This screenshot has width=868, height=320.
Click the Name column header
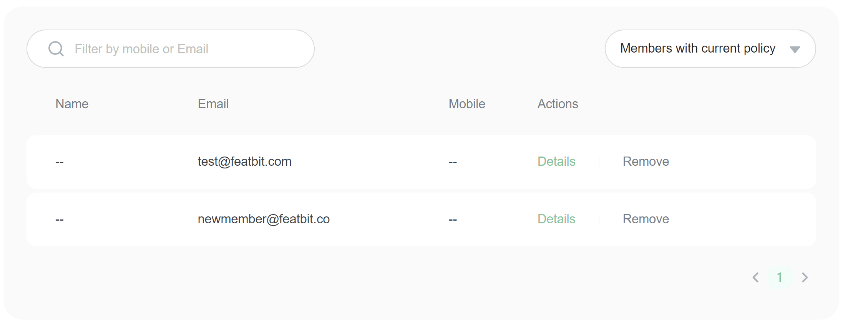(x=72, y=104)
